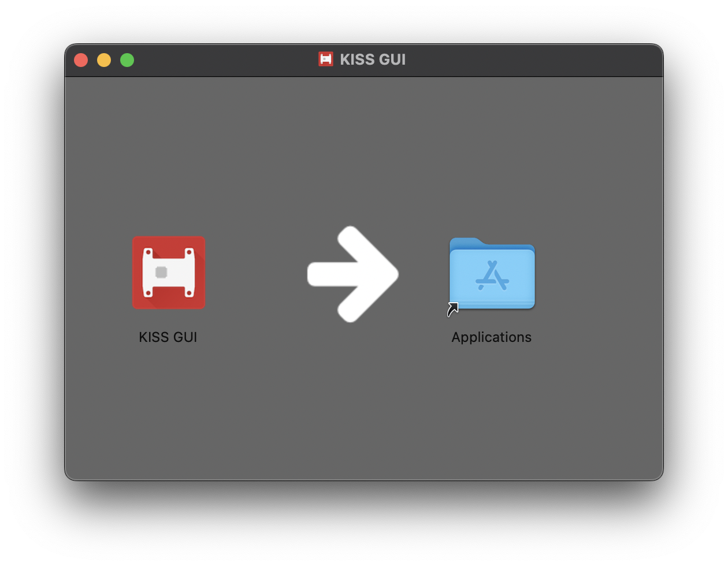Click the green zoom traffic light button
728x566 pixels.
click(x=127, y=59)
